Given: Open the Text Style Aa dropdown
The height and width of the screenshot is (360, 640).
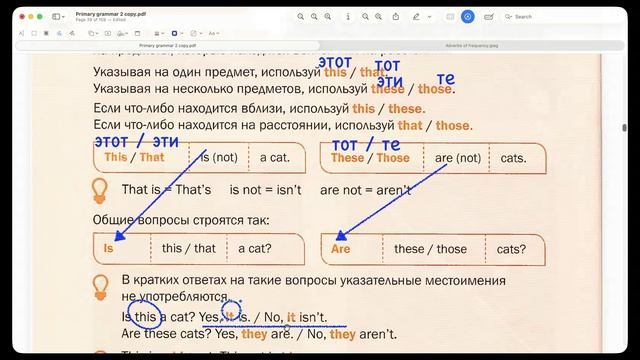Looking at the screenshot, I should coord(214,33).
